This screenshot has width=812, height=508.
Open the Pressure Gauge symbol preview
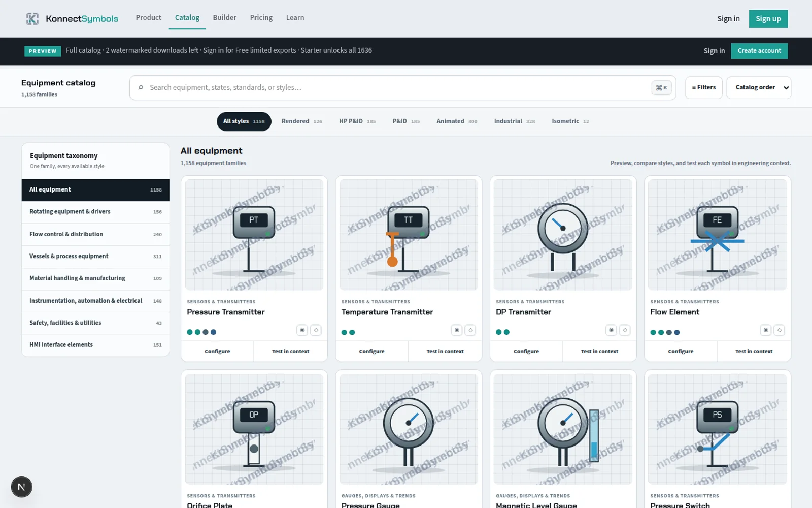tap(409, 429)
